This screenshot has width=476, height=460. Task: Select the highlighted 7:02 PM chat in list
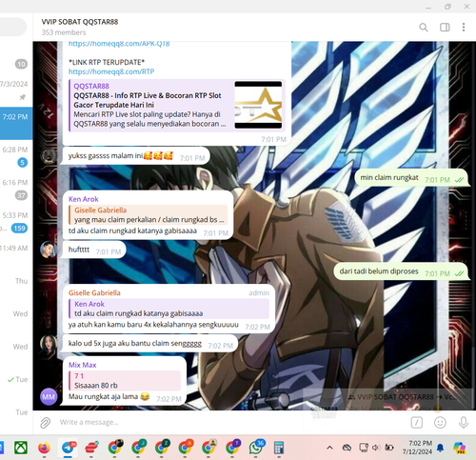[16, 123]
